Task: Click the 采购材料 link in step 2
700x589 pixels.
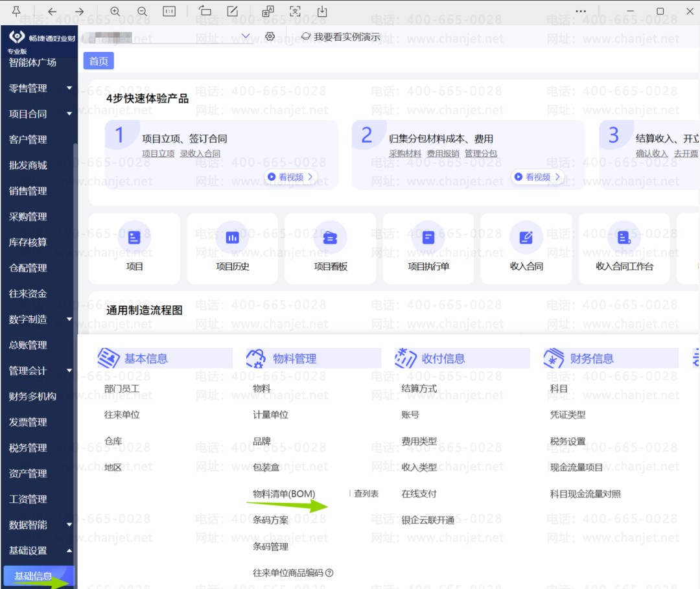Action: pos(405,154)
